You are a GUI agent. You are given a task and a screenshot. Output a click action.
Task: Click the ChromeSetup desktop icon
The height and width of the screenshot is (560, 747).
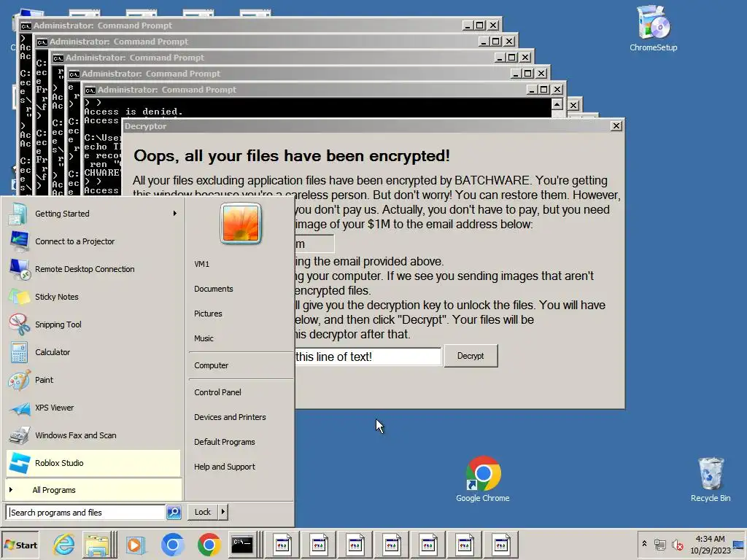653,28
